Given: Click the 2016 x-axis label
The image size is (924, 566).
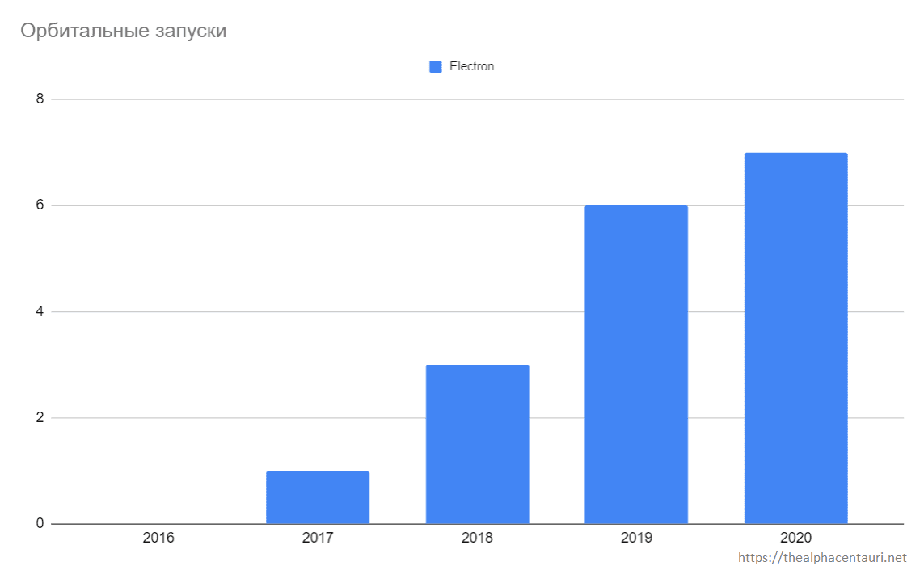Looking at the screenshot, I should [x=158, y=538].
